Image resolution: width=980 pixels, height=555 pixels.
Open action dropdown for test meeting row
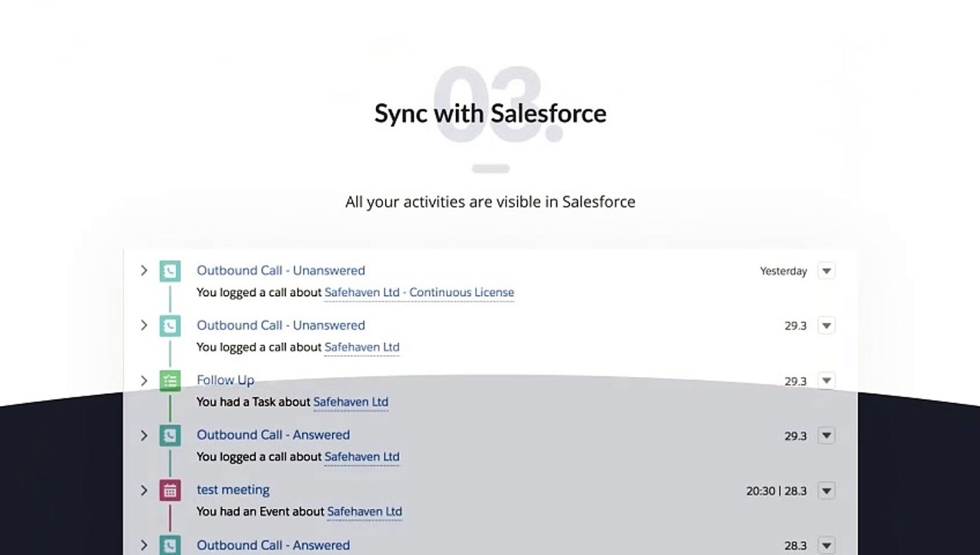coord(827,490)
